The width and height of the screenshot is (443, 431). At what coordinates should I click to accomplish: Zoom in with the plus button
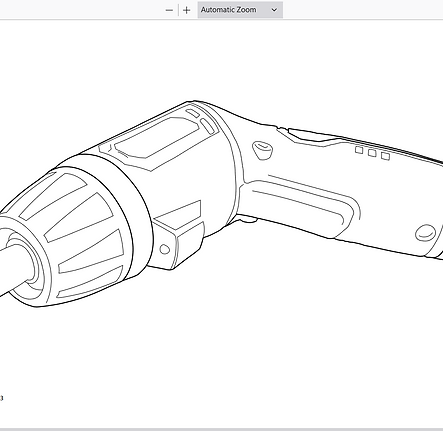pyautogui.click(x=187, y=10)
